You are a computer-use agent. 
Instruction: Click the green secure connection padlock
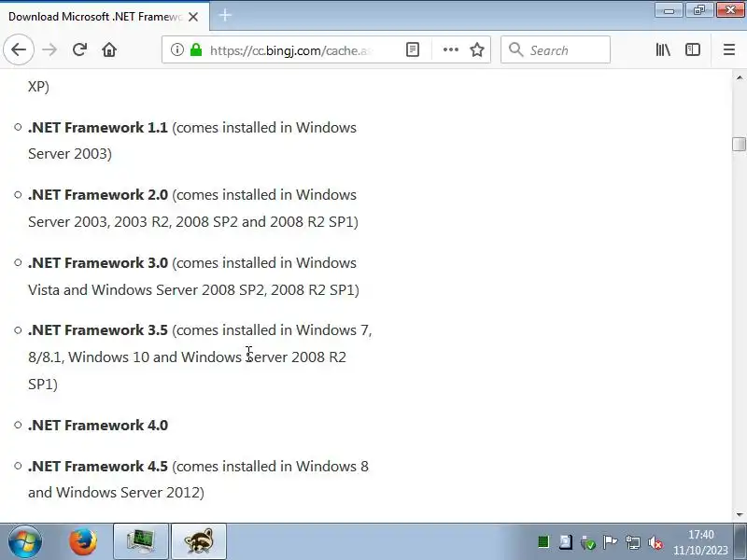(196, 49)
